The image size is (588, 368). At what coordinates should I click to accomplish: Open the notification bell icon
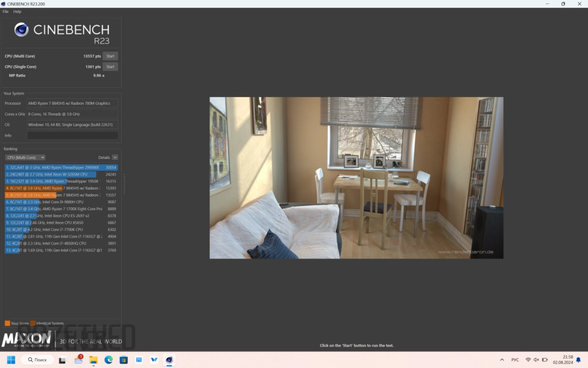[579, 360]
